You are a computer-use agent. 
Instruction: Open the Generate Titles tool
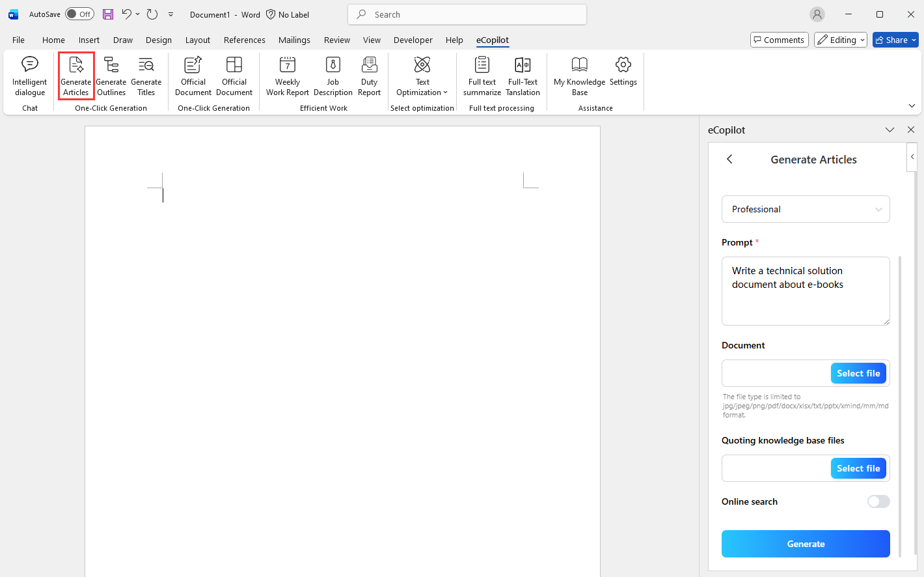pos(146,75)
